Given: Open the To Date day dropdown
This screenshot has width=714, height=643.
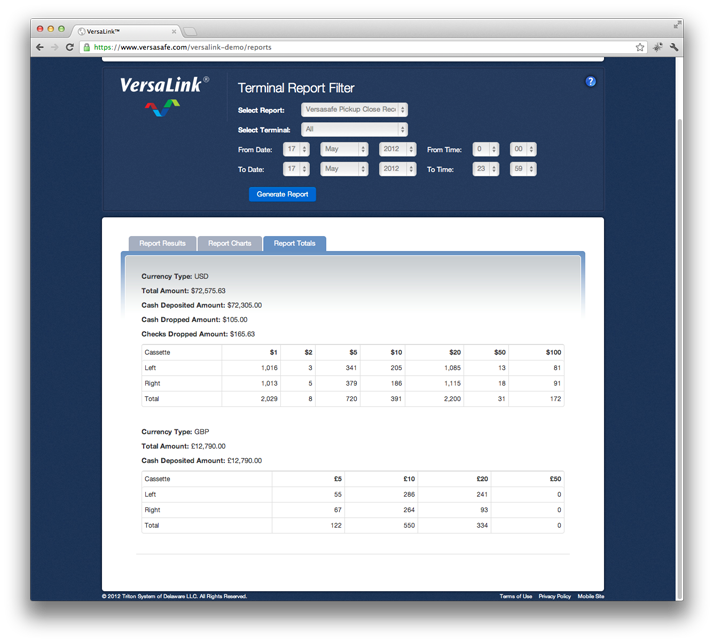Looking at the screenshot, I should pyautogui.click(x=296, y=169).
